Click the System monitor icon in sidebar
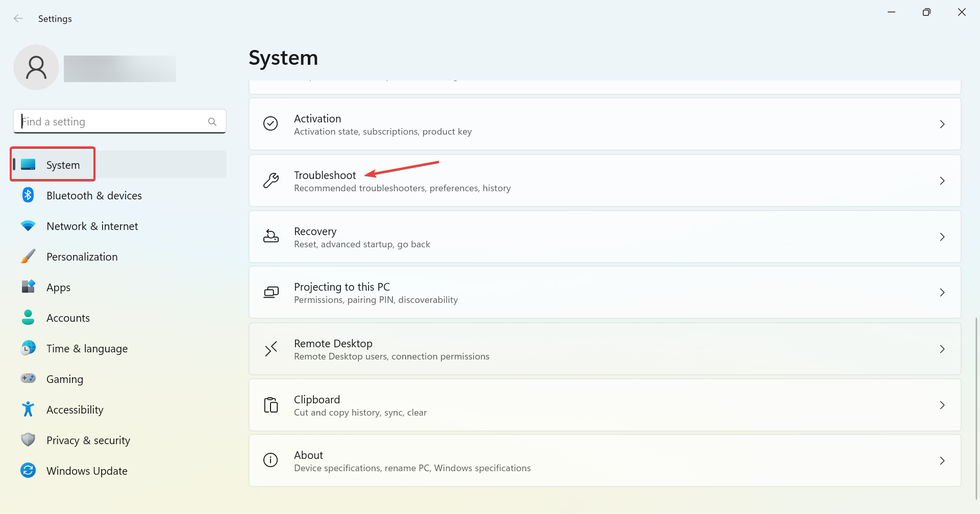This screenshot has width=980, height=514. tap(28, 165)
